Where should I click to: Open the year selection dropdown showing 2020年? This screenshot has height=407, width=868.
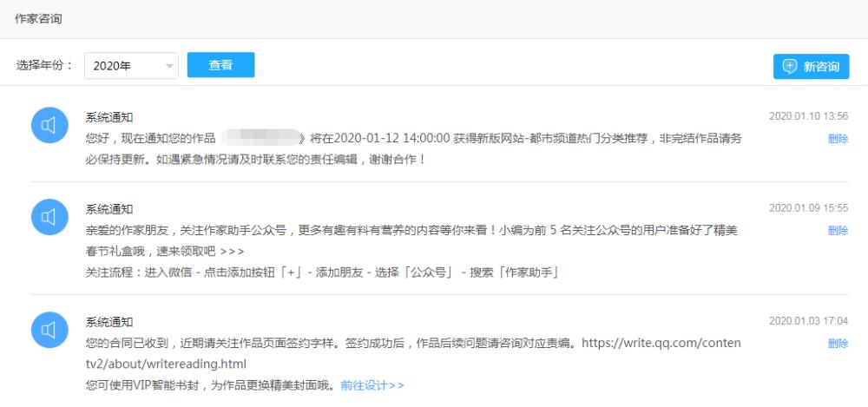(131, 65)
